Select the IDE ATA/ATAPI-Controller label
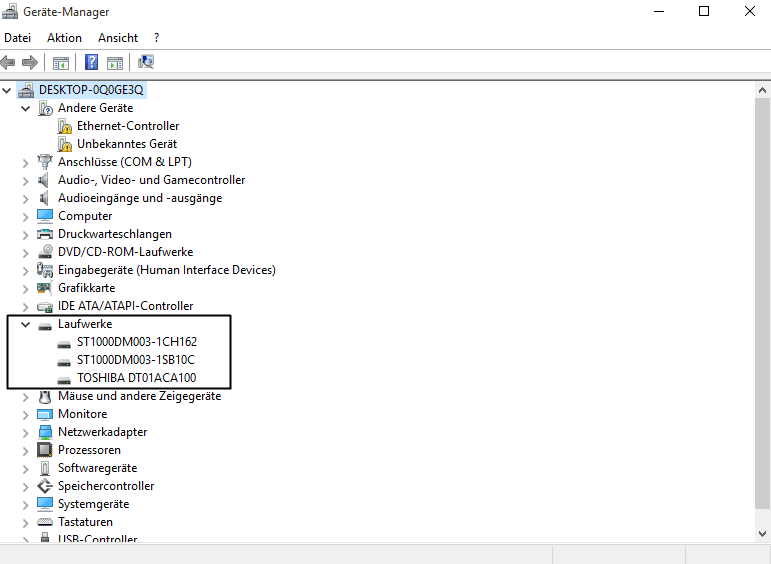 tap(125, 306)
